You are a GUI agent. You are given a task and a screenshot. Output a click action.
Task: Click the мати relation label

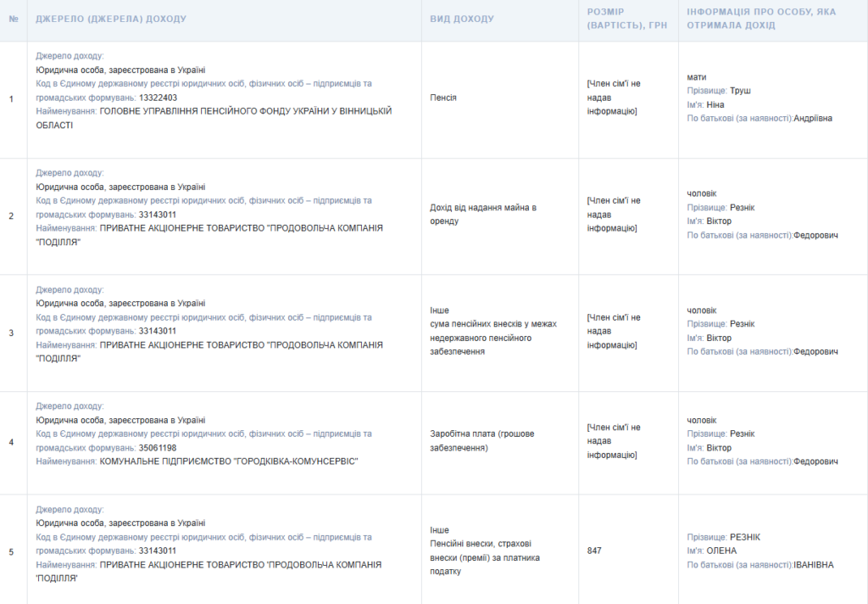coord(697,77)
